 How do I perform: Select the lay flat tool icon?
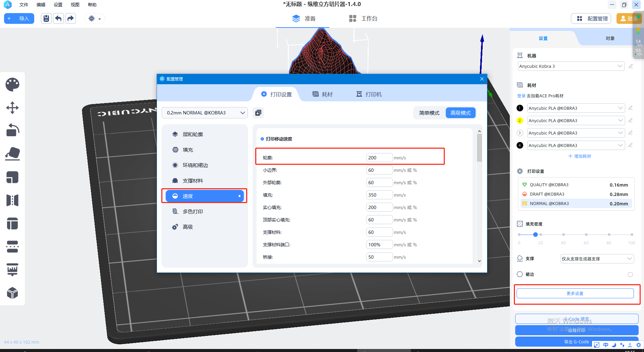click(12, 154)
